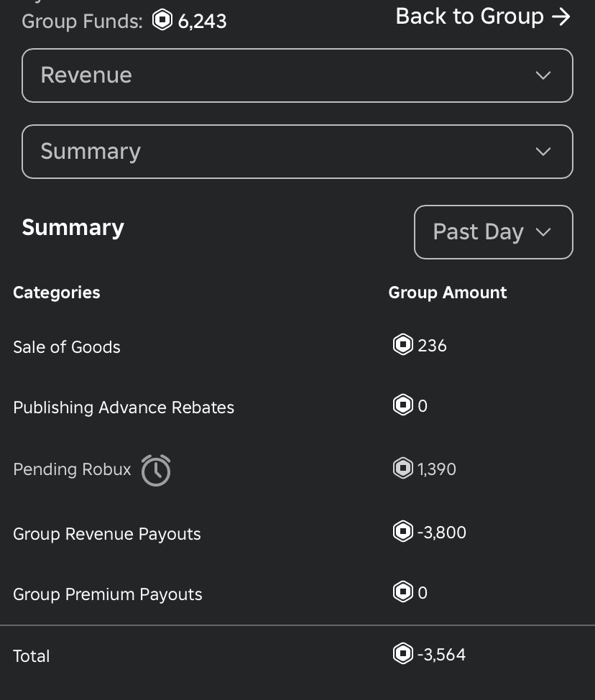Click the total amount -3,564
This screenshot has height=700, width=595.
[x=441, y=655]
